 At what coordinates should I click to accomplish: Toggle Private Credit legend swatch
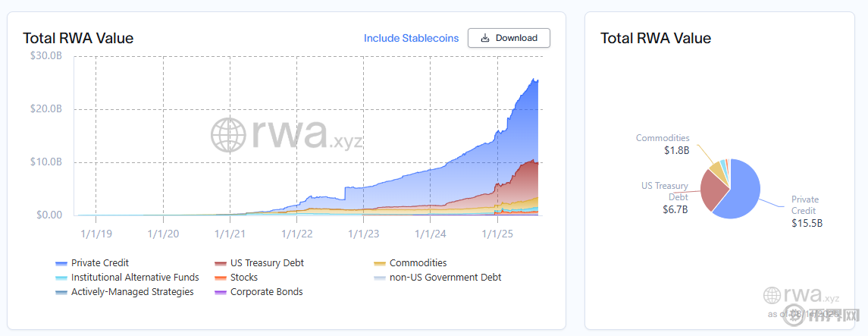point(62,263)
